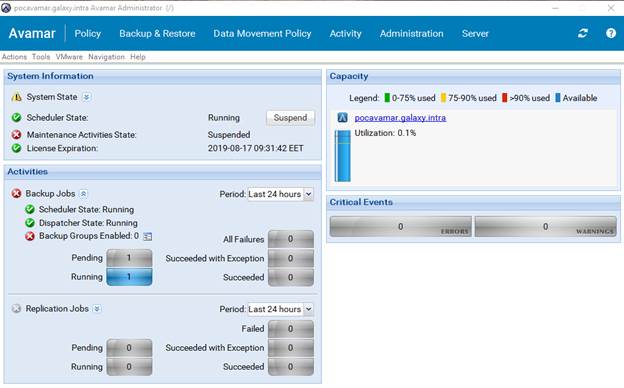Click the Replication Jobs grey status icon
Image resolution: width=624 pixels, height=388 pixels.
click(16, 308)
